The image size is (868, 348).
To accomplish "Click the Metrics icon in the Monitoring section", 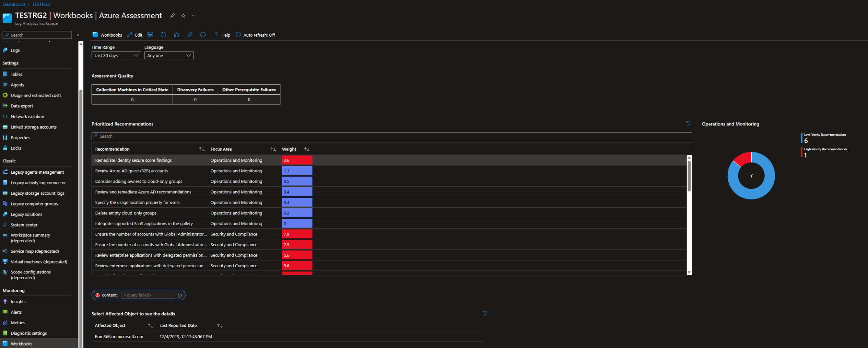I will pyautogui.click(x=5, y=323).
